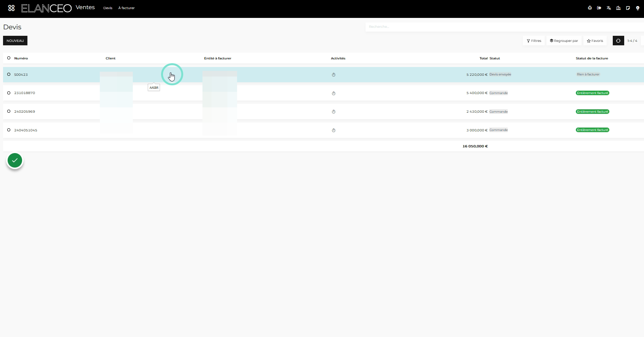Open the activity clock for order 231018870
The image size is (644, 337).
pos(334,93)
